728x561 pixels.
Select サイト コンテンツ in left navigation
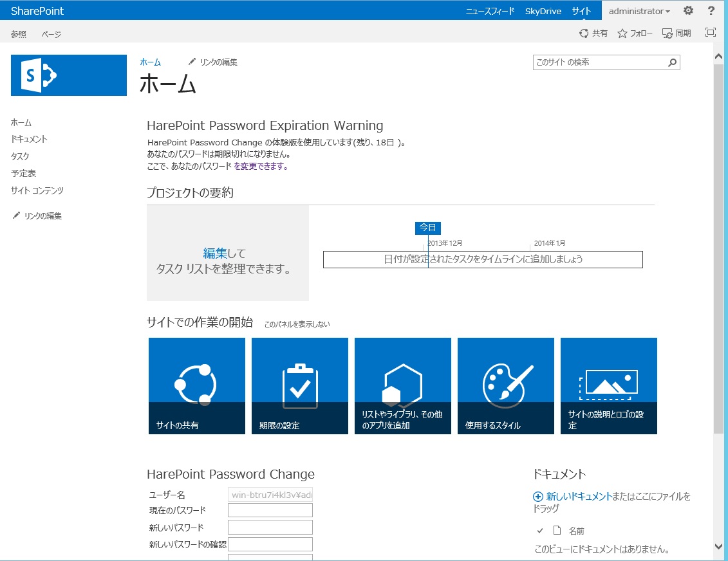pos(37,190)
